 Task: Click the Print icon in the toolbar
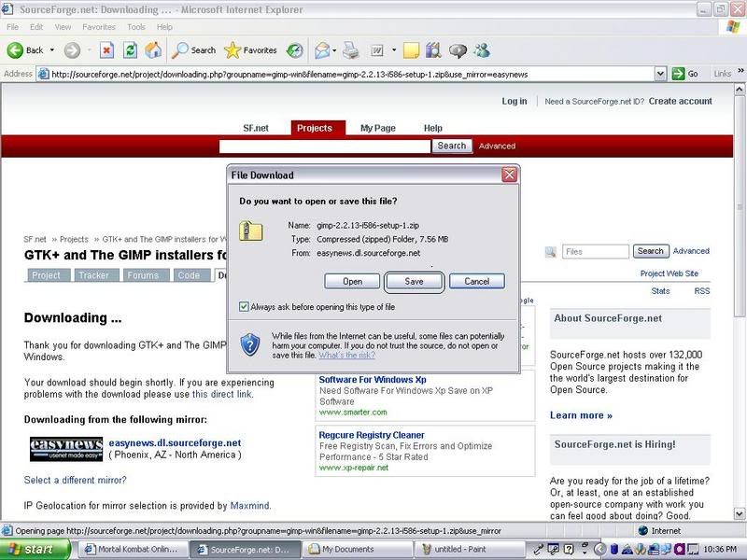click(351, 50)
